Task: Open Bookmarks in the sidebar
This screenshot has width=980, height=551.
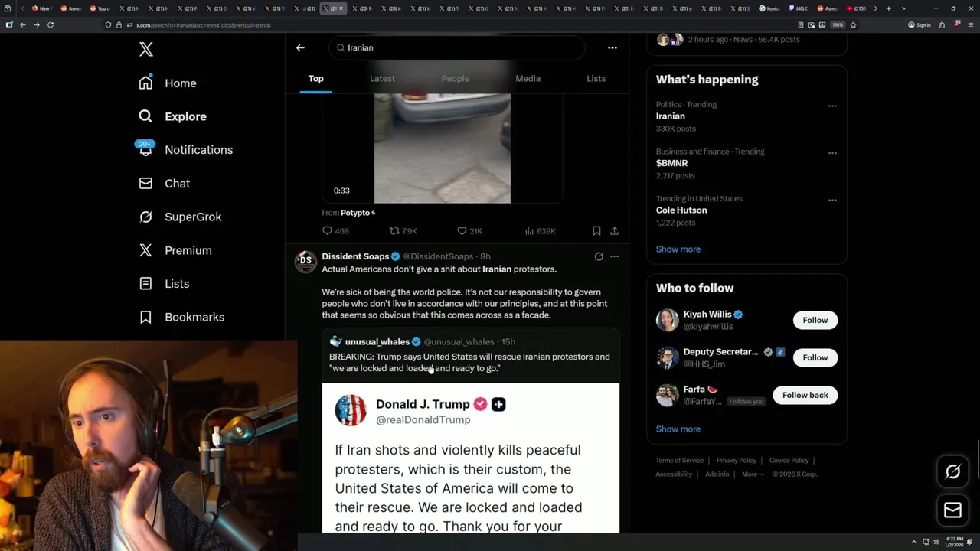Action: point(181,317)
